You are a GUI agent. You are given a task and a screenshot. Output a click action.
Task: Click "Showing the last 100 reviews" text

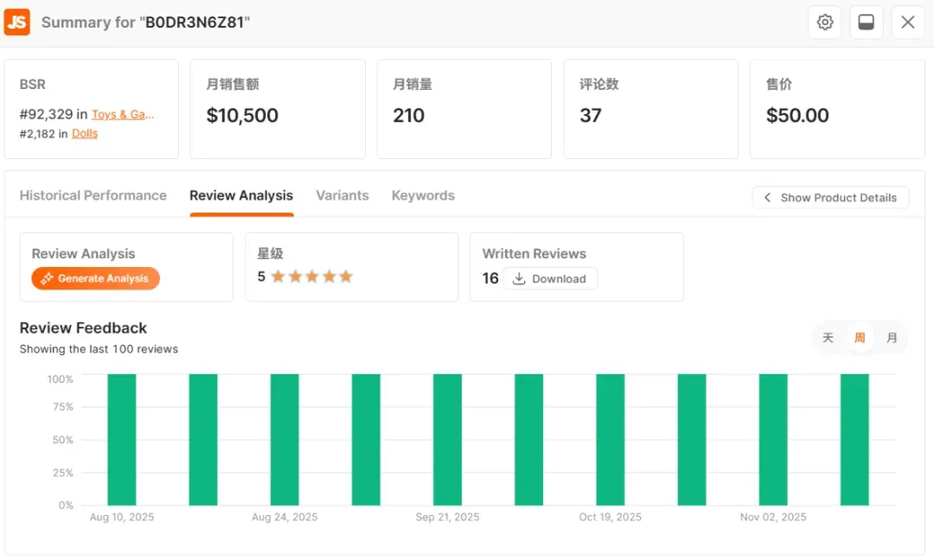point(99,349)
